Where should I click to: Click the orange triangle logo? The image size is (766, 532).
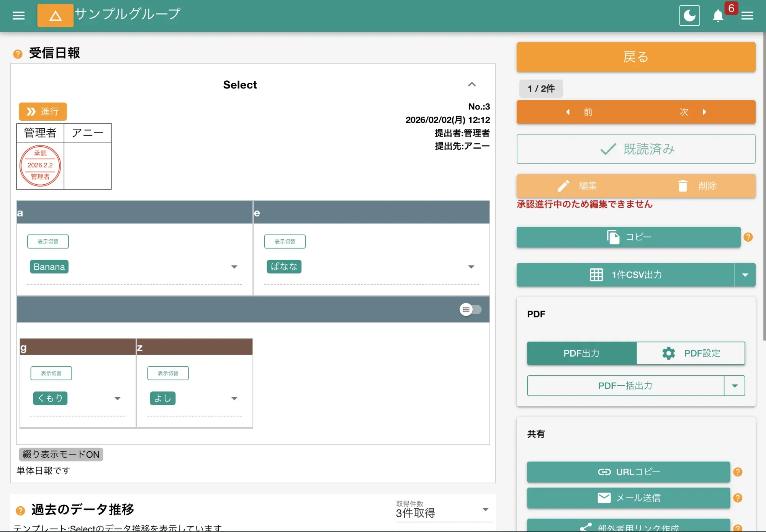pyautogui.click(x=55, y=16)
